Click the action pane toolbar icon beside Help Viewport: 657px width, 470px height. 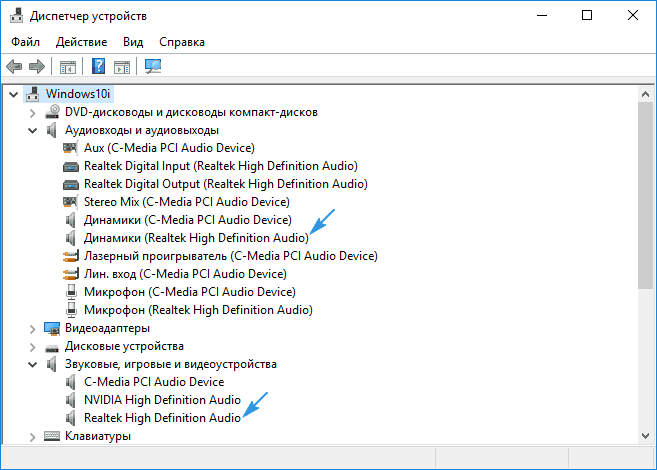tap(122, 67)
